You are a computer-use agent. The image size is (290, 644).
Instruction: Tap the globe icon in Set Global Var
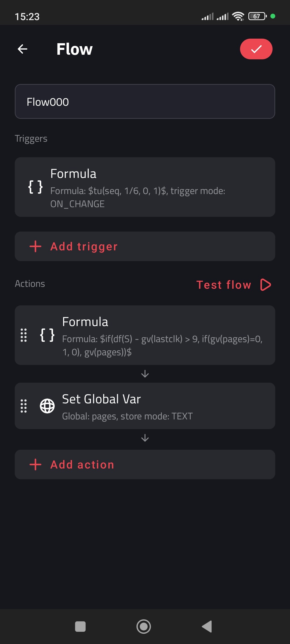pyautogui.click(x=47, y=406)
